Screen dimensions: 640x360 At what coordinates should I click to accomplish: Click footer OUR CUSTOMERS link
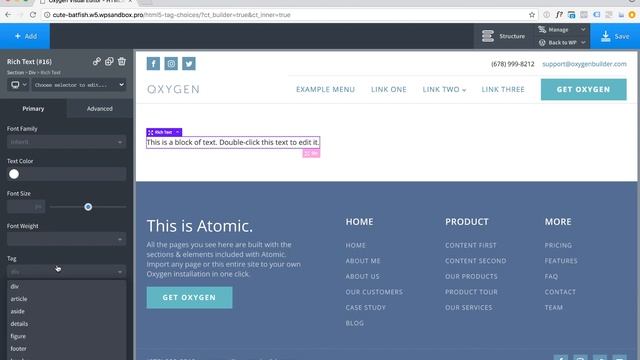[x=374, y=292]
